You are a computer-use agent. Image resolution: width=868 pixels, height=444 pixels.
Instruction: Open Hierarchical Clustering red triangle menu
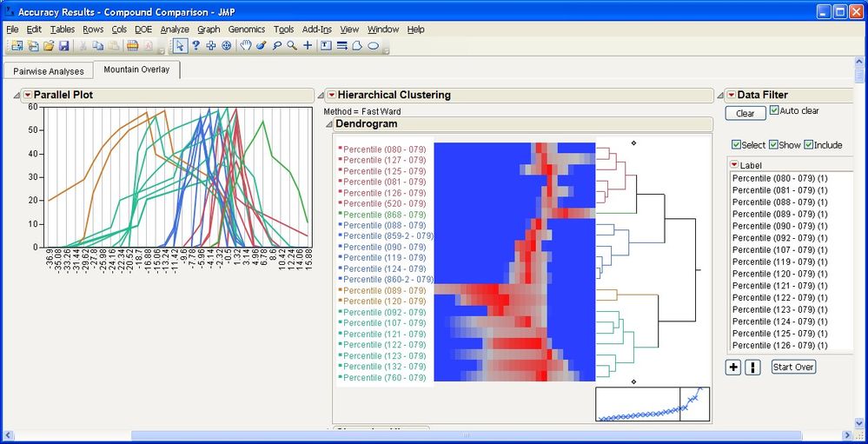pyautogui.click(x=331, y=96)
